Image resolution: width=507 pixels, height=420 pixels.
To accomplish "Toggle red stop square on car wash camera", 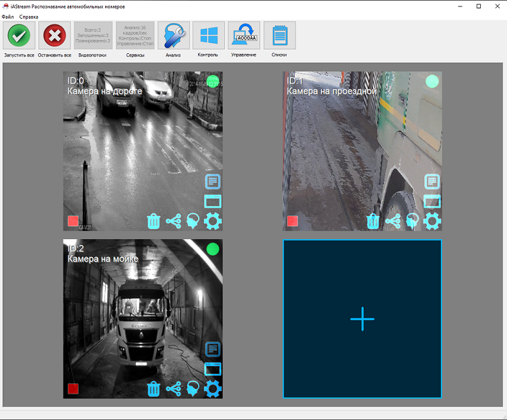I will (73, 389).
